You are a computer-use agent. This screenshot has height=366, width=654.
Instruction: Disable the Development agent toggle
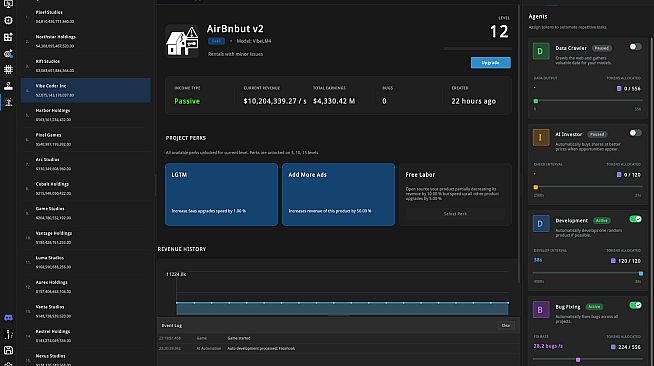tap(635, 219)
